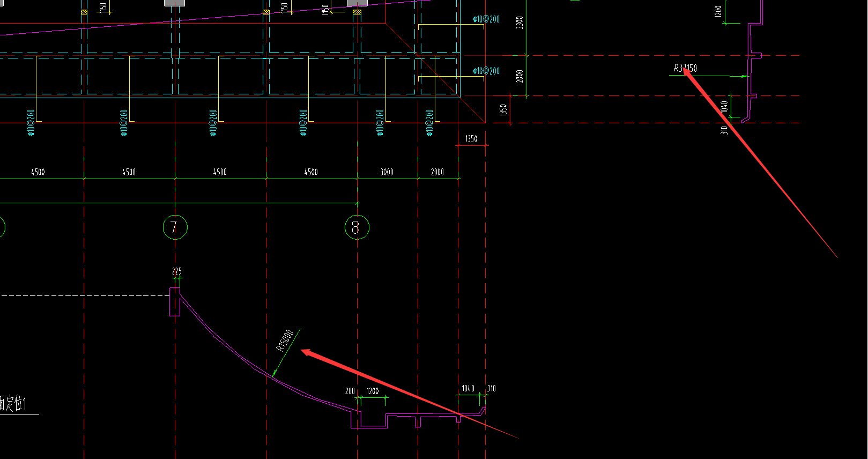
Task: Click the 面定位1 title text
Action: 13,403
